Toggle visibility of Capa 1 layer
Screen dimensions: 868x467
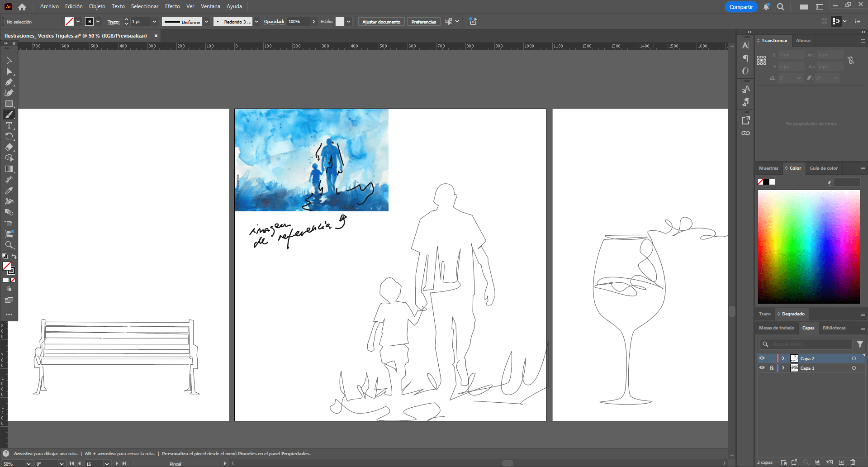762,368
